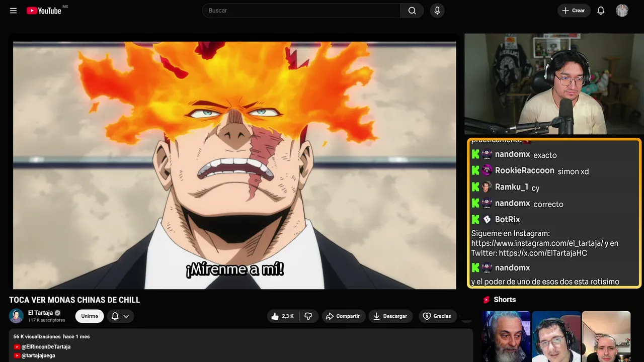644x362 pixels.
Task: Click the YouTube icon beside @tartajajuega
Action: 17,355
